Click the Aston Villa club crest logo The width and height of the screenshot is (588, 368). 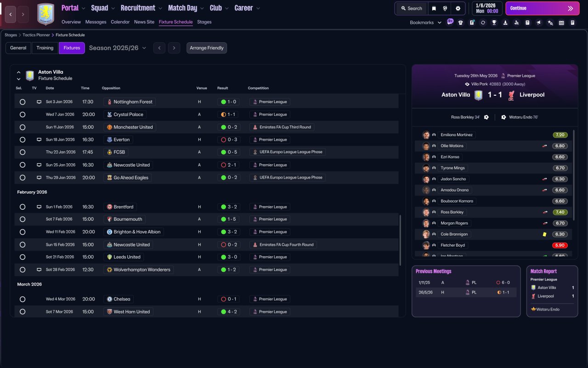click(x=45, y=14)
